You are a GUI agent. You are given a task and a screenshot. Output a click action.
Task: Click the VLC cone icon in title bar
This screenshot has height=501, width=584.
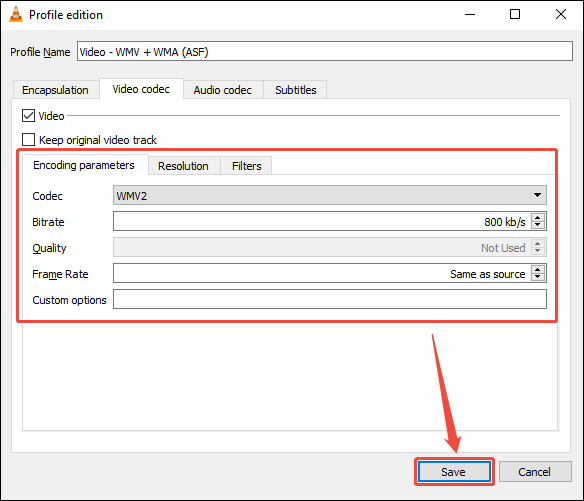pyautogui.click(x=16, y=15)
